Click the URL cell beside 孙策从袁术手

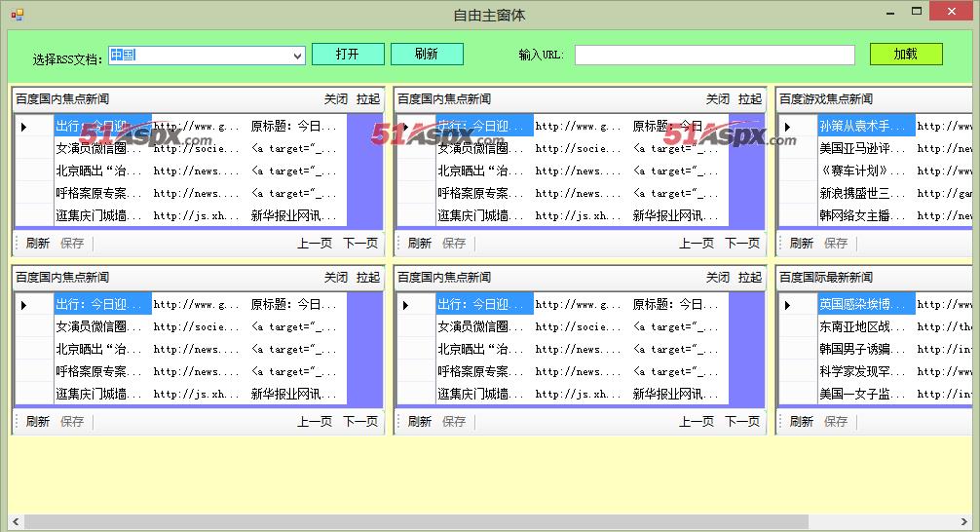pos(944,127)
